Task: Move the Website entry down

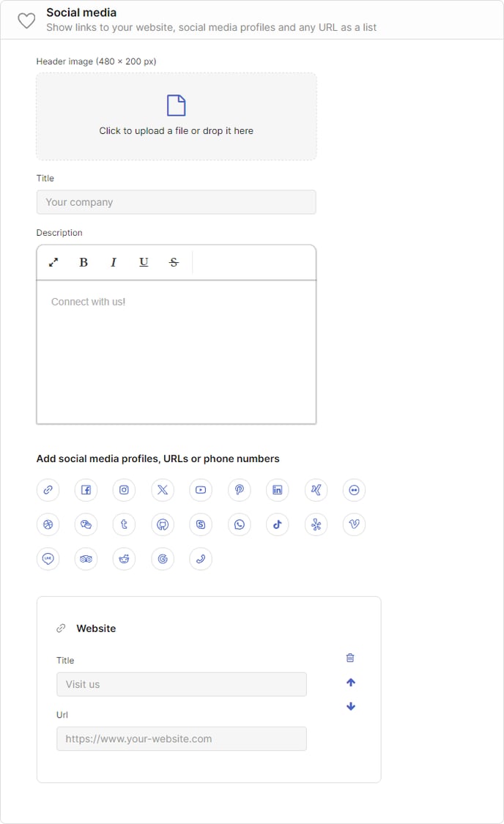Action: point(351,706)
